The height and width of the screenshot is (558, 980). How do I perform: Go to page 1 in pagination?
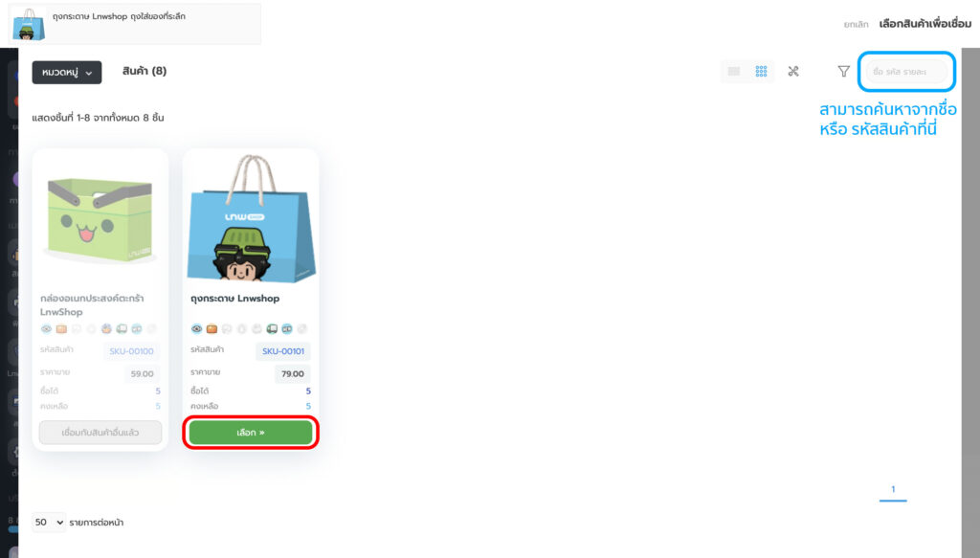point(893,489)
